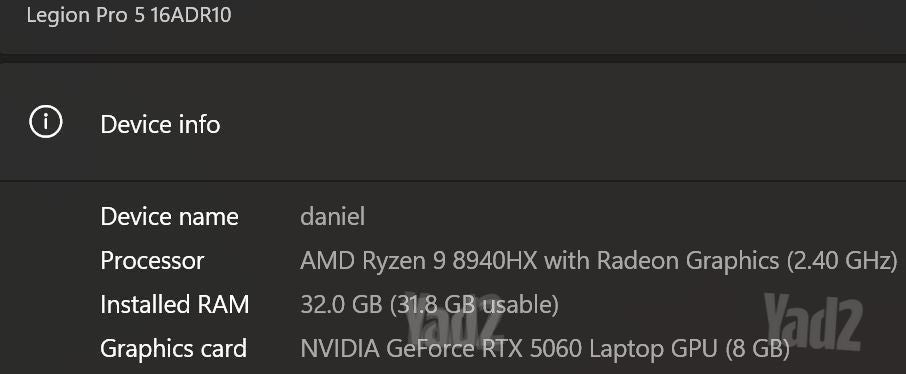Click the Radeon Graphics text in Processor row

688,261
